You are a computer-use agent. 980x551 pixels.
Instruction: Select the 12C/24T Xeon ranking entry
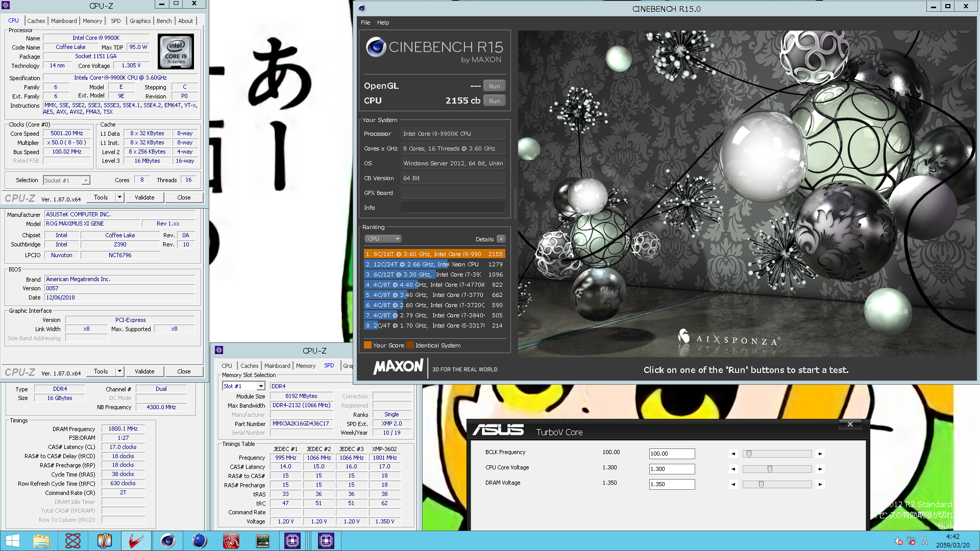(434, 264)
